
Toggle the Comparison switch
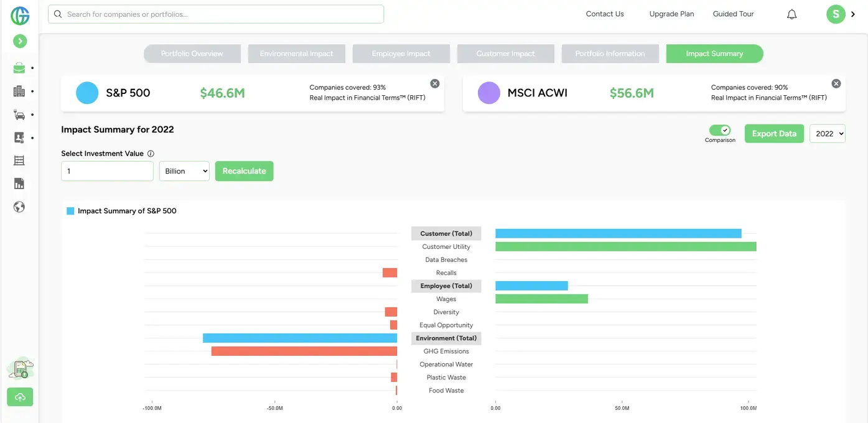pyautogui.click(x=720, y=130)
